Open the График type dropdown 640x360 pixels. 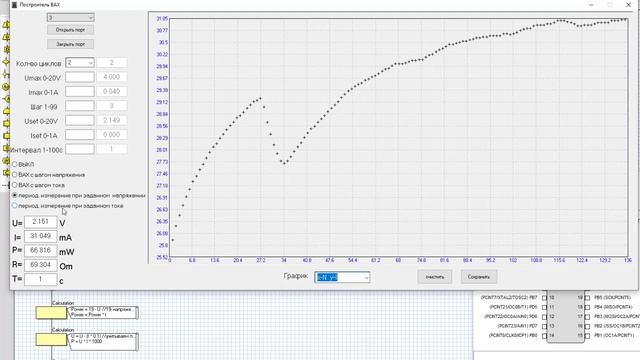point(342,278)
